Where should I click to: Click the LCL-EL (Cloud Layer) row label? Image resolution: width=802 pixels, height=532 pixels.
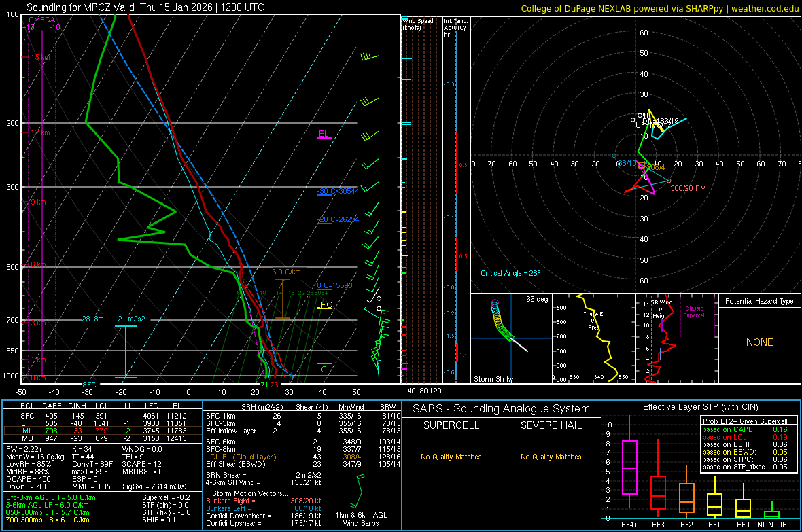(x=241, y=457)
